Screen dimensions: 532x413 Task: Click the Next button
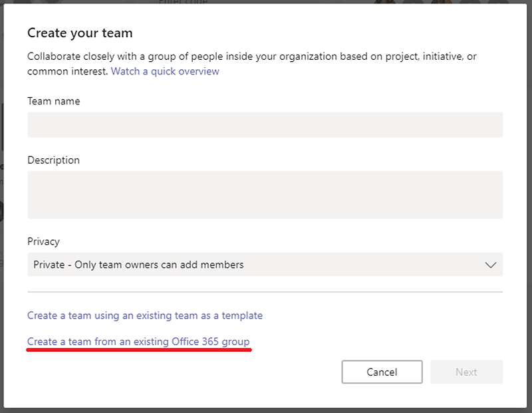466,372
